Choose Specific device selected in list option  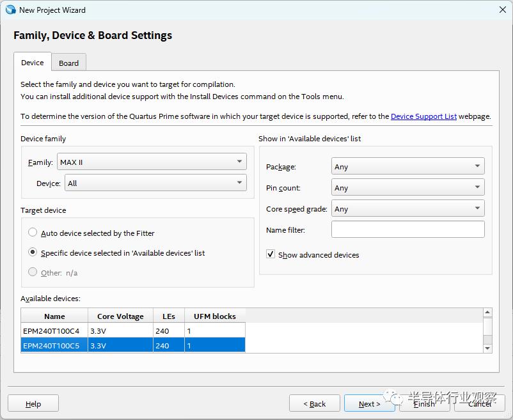[x=33, y=253]
